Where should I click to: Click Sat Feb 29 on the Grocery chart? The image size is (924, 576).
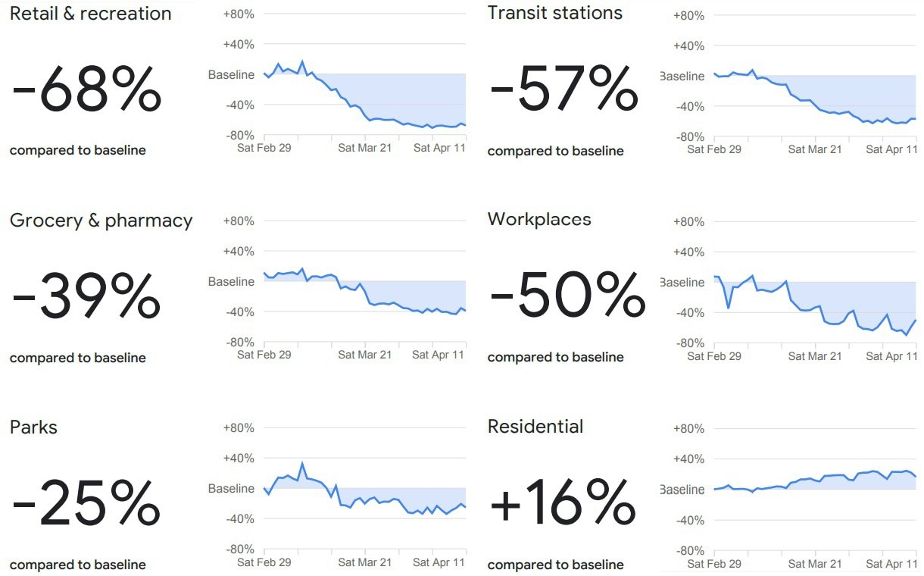tap(264, 355)
